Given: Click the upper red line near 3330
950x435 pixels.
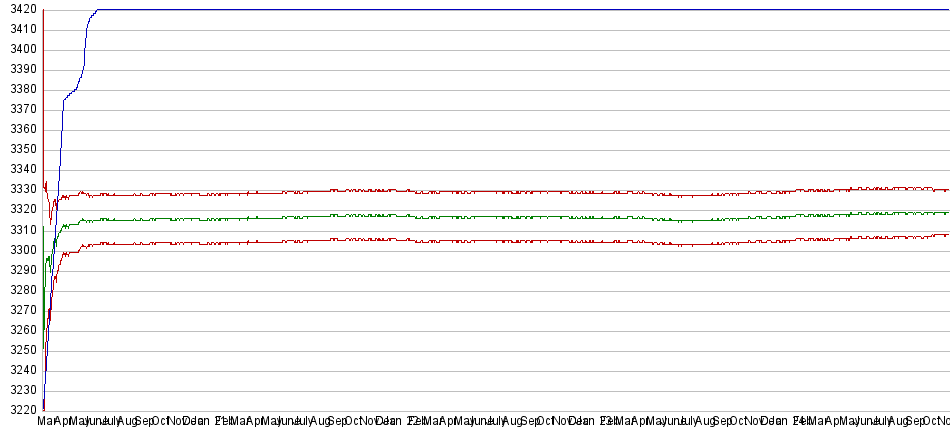Looking at the screenshot, I should click(500, 191).
